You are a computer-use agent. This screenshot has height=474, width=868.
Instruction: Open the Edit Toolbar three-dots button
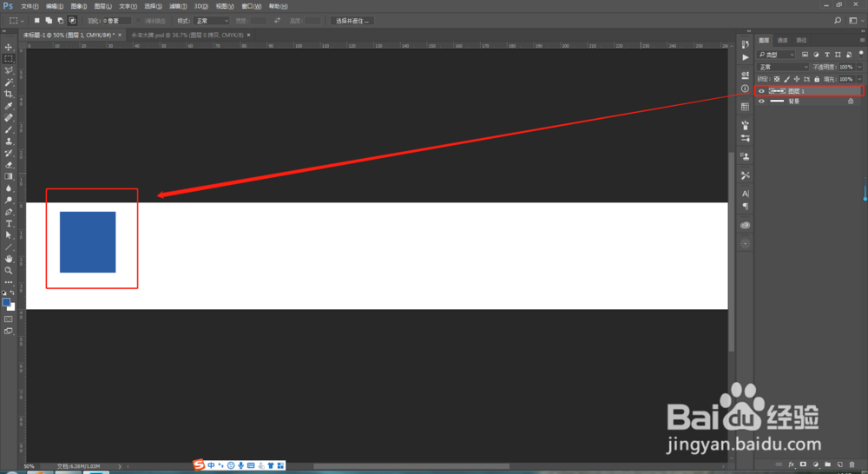[x=9, y=282]
